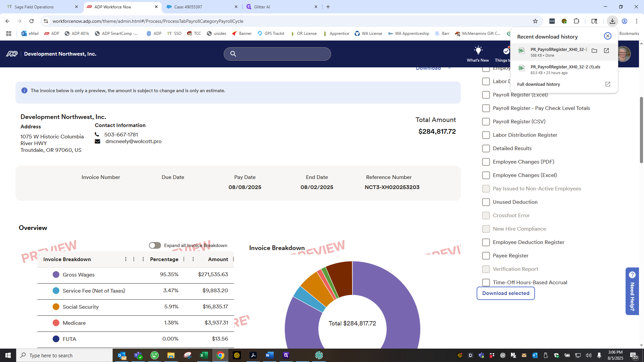Open Need Help question mark icon
Image resolution: width=644 pixels, height=362 pixels.
tap(632, 275)
